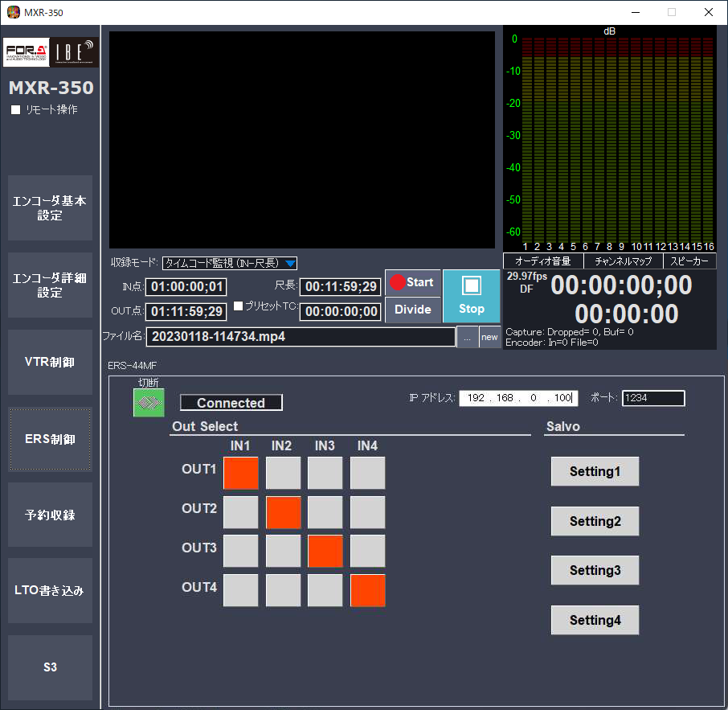Route IN2 to OUT1 in matrix
This screenshot has width=728, height=710.
(283, 473)
